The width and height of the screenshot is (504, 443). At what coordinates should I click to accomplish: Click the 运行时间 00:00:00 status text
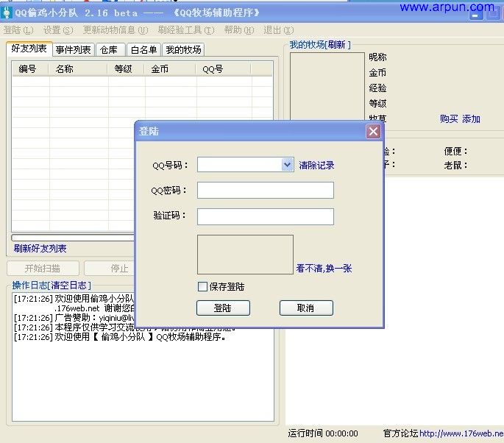coord(323,433)
